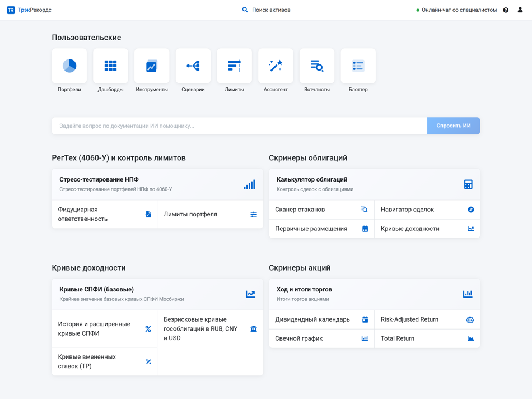This screenshot has width=532, height=399.
Task: Click the ТрэкРекордс TR logo icon
Action: [x=11, y=10]
